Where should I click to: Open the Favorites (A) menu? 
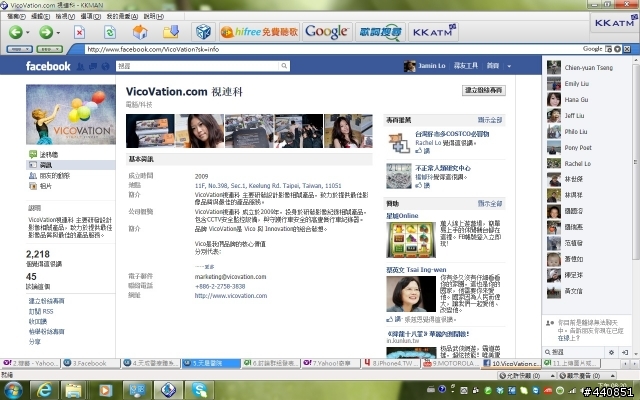click(x=122, y=16)
